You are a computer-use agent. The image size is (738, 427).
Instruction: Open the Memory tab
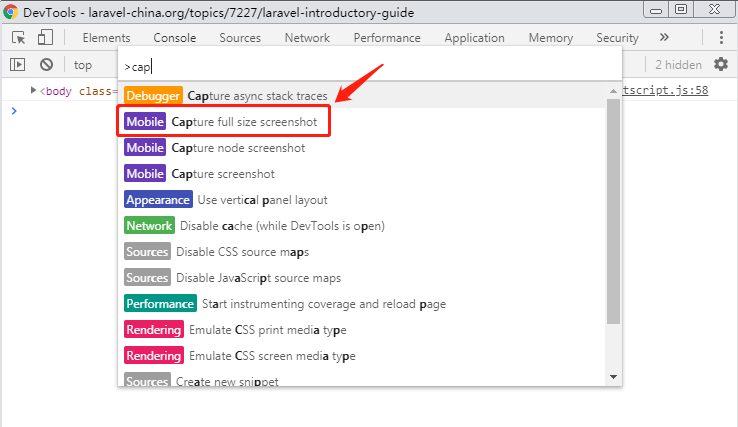pos(551,38)
